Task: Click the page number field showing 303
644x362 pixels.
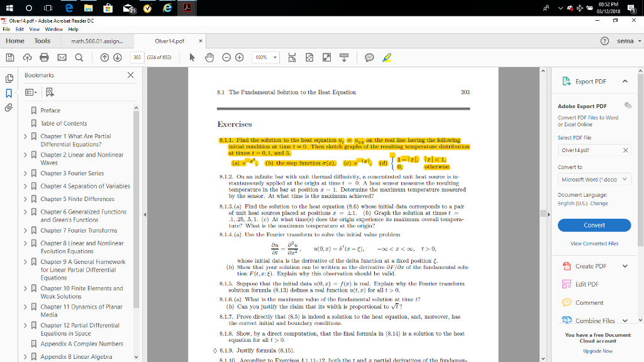Action: coord(138,57)
